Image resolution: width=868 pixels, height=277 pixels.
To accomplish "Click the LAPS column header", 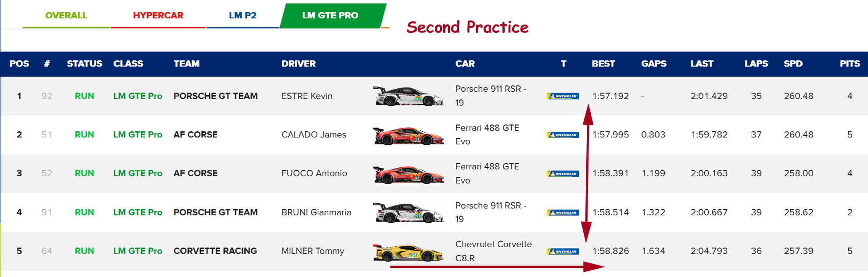I will pos(756,64).
